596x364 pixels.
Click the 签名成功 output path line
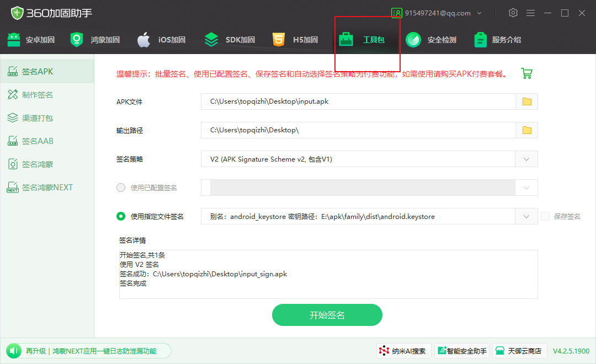tap(203, 274)
